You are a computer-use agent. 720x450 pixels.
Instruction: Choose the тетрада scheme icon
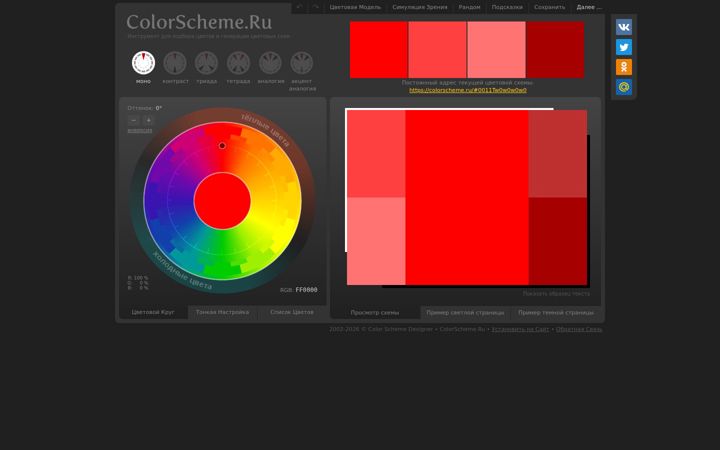[x=238, y=62]
